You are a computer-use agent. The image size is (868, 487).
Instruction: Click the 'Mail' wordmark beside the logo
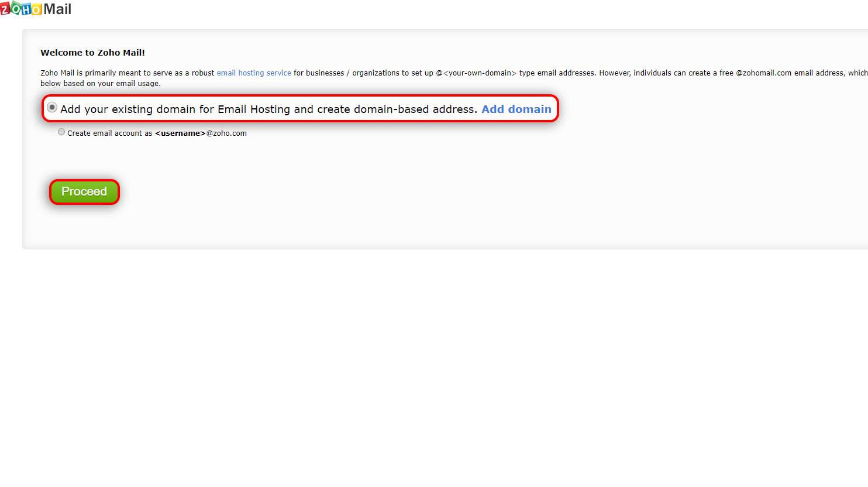pyautogui.click(x=57, y=9)
